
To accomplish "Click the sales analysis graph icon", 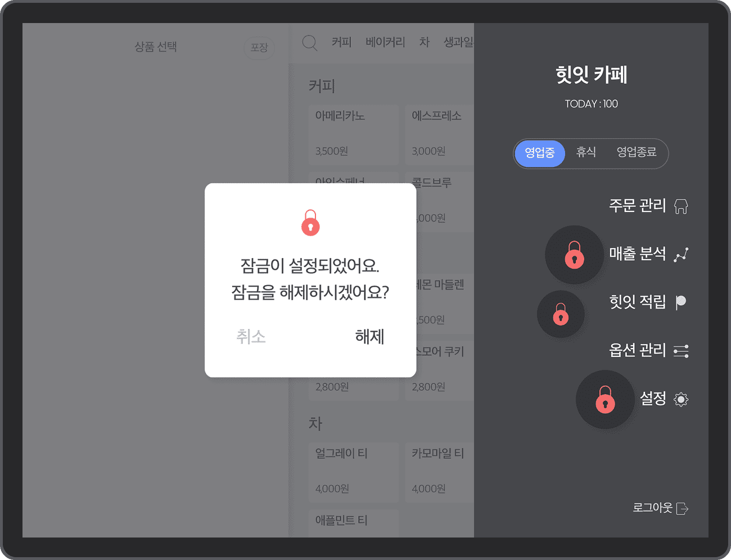I will click(681, 255).
